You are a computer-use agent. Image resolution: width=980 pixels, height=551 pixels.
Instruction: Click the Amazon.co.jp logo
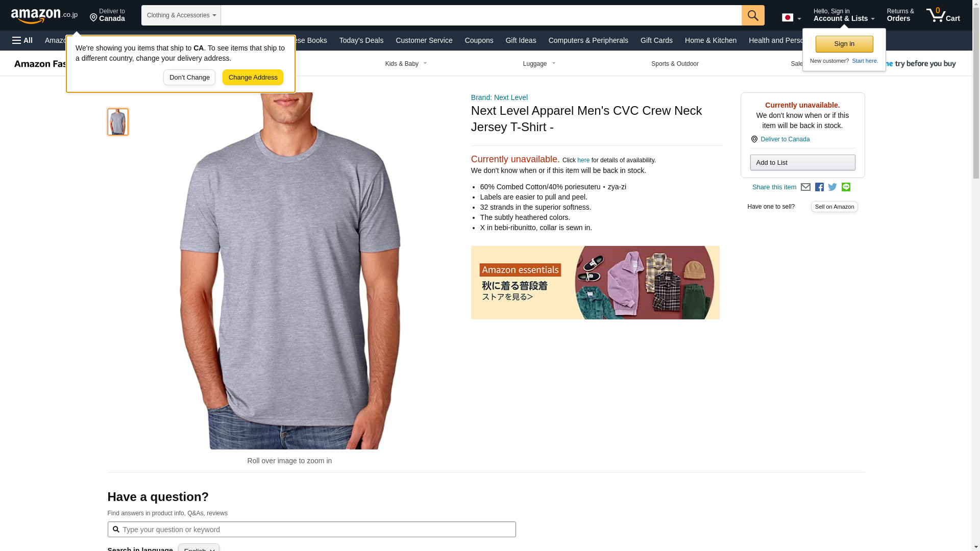(x=44, y=15)
